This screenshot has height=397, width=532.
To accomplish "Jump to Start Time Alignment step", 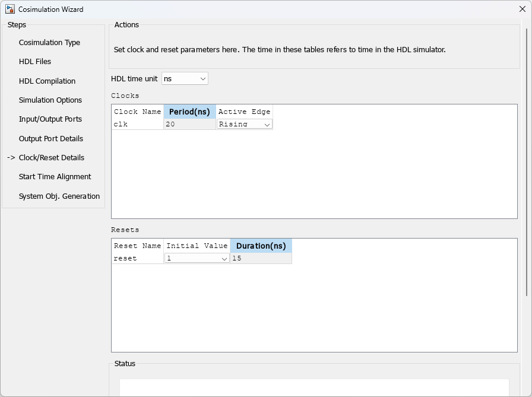I will [x=55, y=177].
